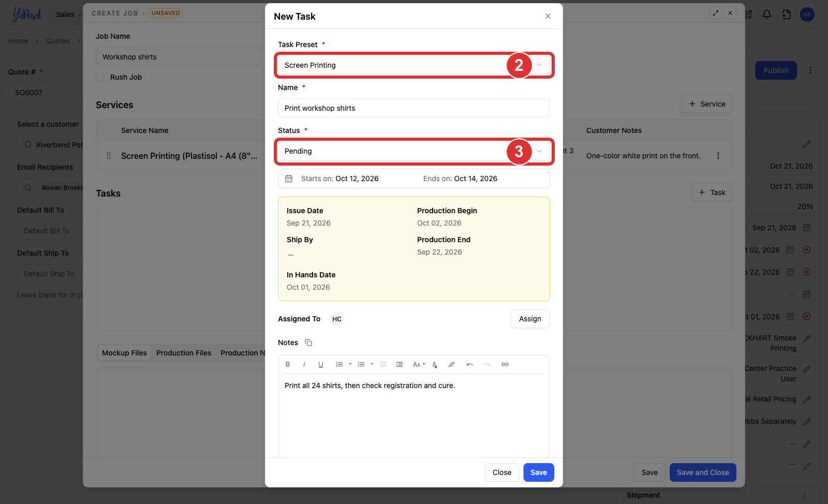
Task: Choose the highlighter color tool in Notes
Action: (451, 364)
